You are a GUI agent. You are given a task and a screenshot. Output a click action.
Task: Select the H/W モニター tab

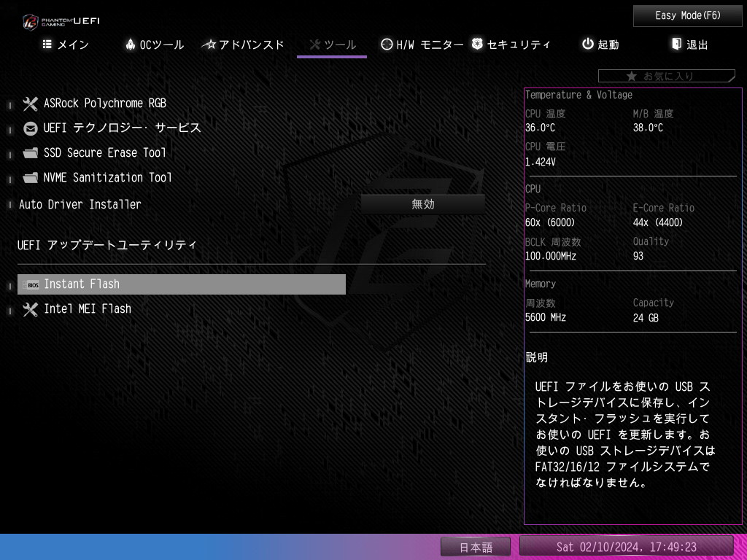(422, 44)
